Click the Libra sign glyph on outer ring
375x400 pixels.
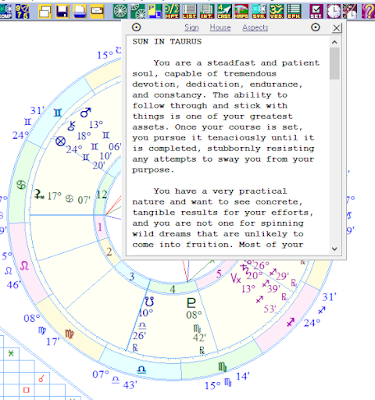pyautogui.click(x=142, y=369)
